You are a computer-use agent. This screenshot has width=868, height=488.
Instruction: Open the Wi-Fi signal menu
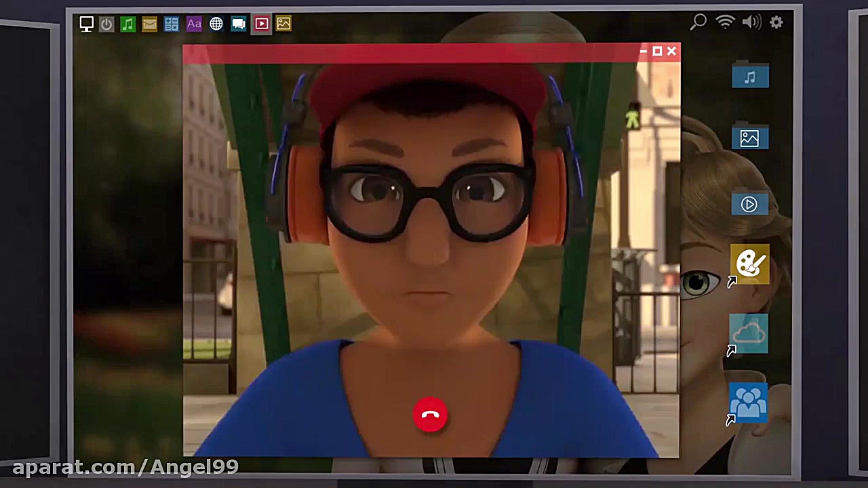726,22
